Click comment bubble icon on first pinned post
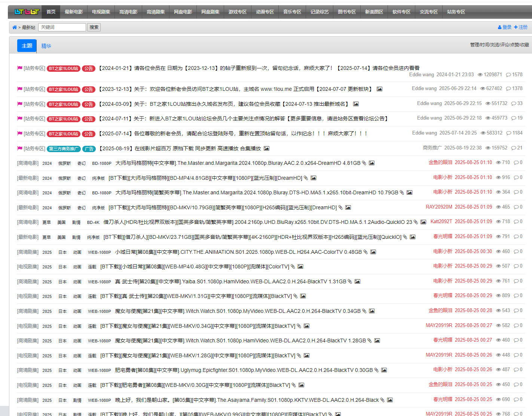 [x=508, y=75]
